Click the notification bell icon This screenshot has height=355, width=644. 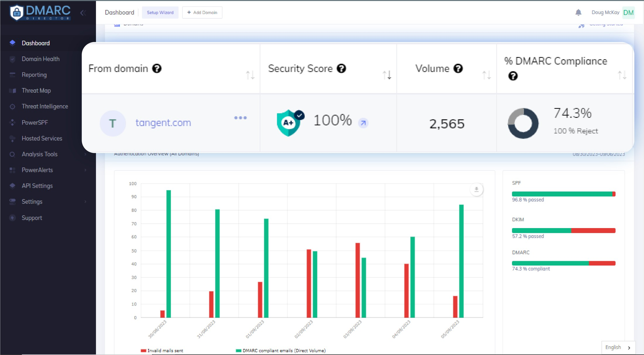pyautogui.click(x=578, y=12)
